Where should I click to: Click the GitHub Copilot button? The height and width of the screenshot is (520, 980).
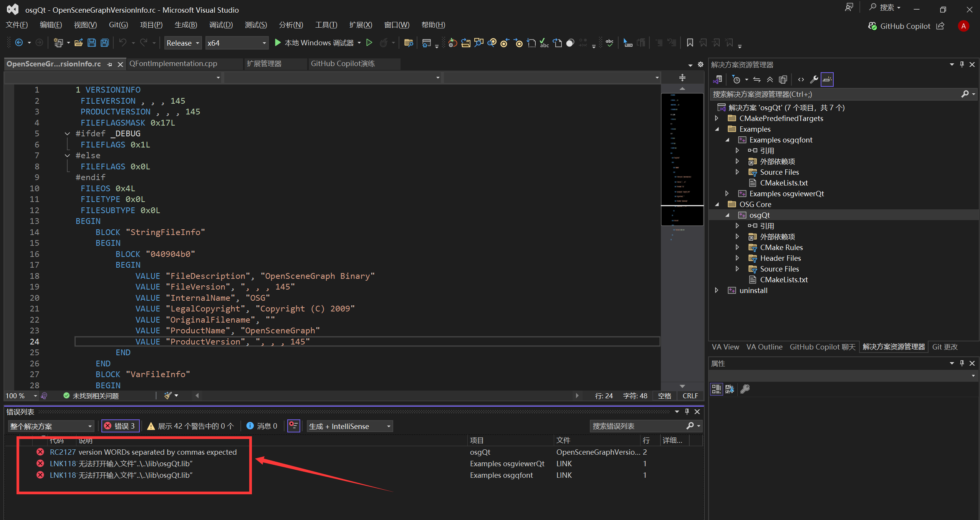point(899,26)
